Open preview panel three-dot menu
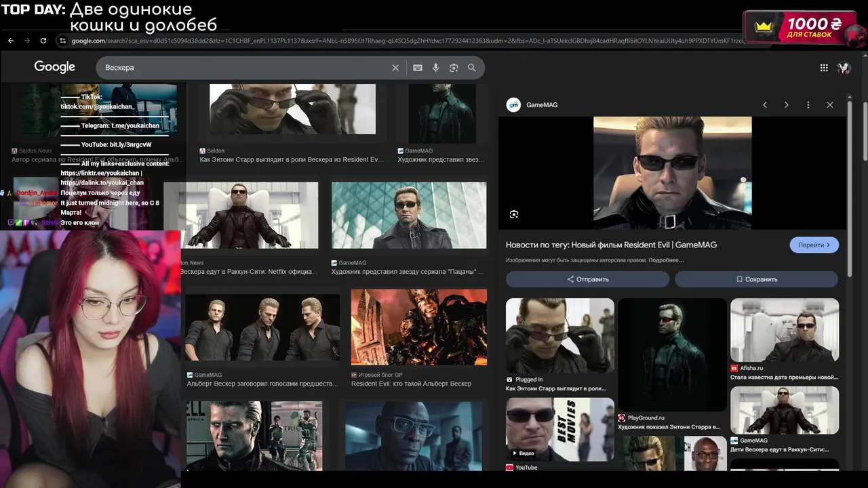The width and height of the screenshot is (868, 488). (x=808, y=105)
